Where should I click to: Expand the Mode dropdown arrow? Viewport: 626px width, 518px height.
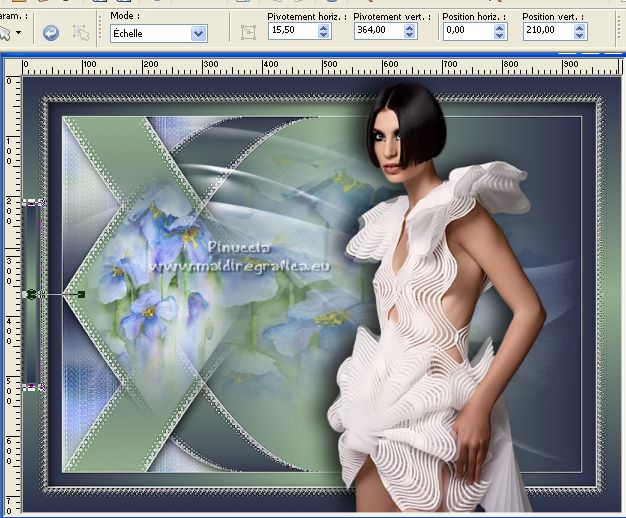pyautogui.click(x=198, y=34)
